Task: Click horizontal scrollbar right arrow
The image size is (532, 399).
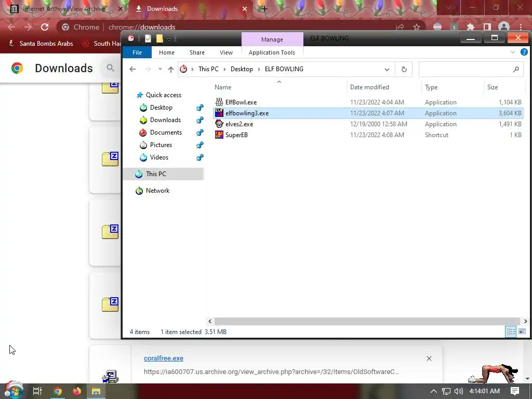Action: point(525,321)
